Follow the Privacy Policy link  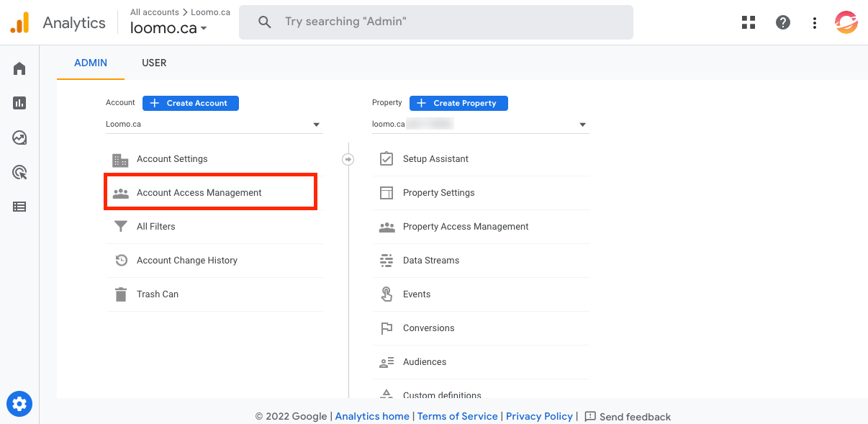[539, 416]
